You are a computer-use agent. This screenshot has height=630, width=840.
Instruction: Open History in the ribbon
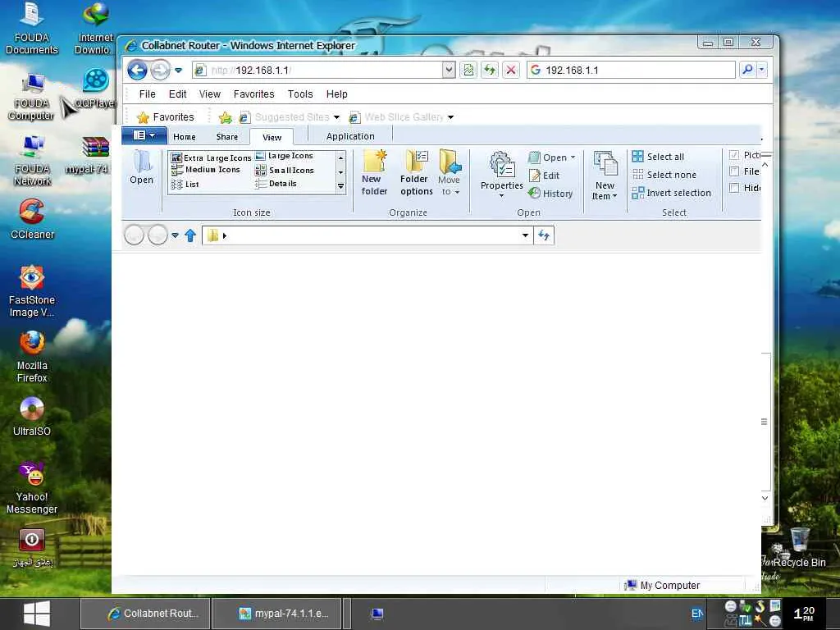(550, 194)
